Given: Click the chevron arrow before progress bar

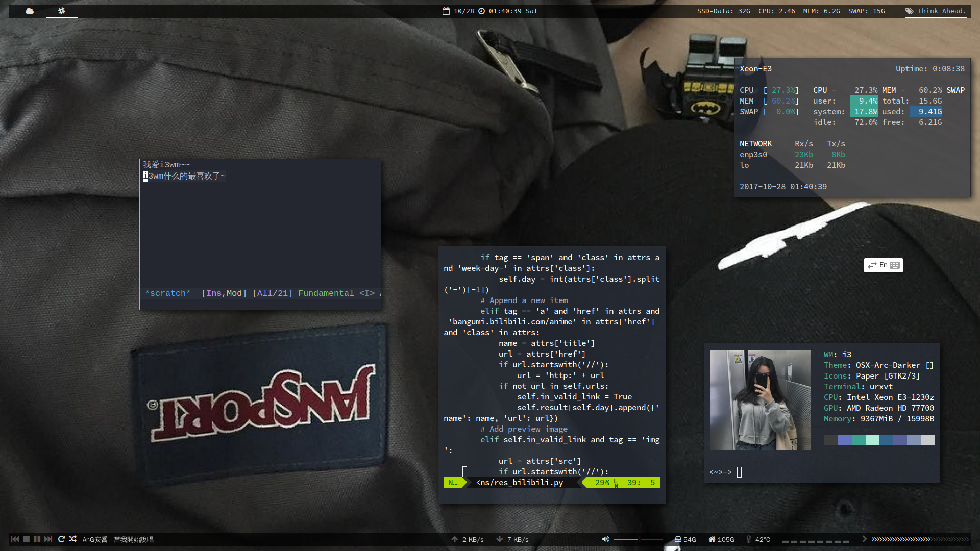Looking at the screenshot, I should click(x=864, y=539).
